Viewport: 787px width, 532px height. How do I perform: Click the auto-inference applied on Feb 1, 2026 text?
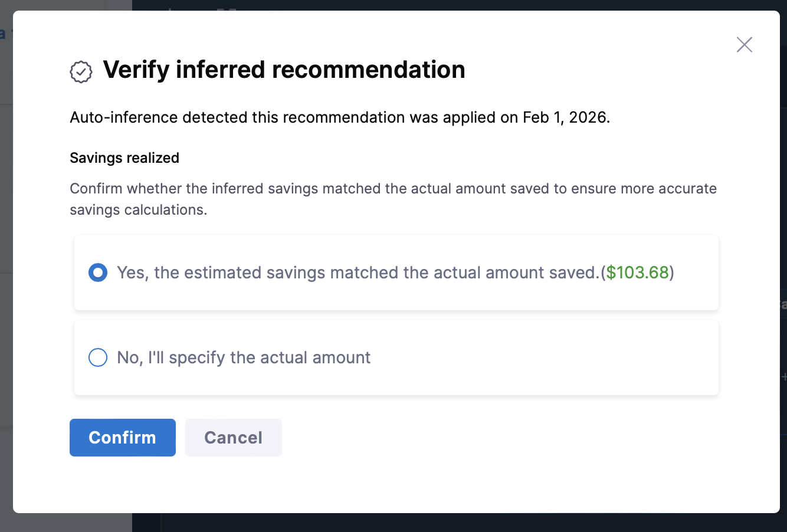click(295, 117)
